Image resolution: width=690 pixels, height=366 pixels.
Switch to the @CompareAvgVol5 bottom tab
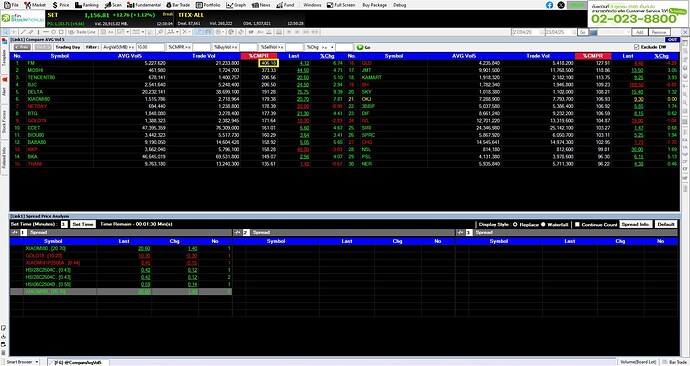[x=77, y=362]
